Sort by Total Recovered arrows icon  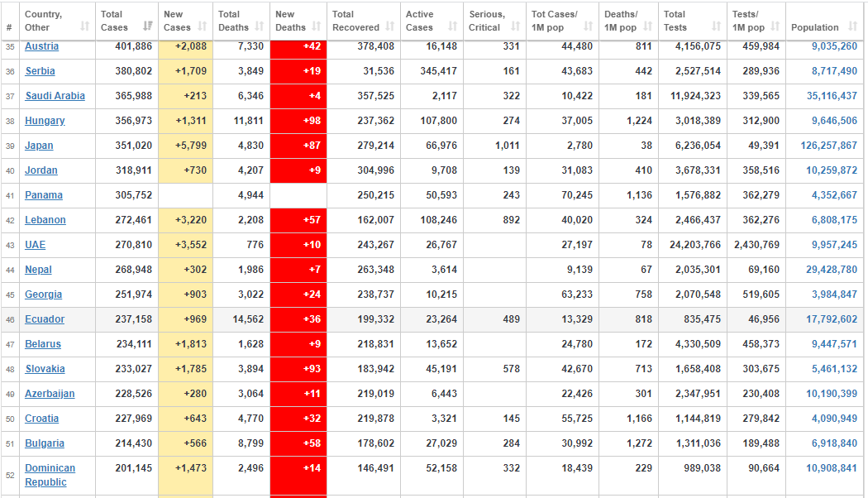coord(389,26)
